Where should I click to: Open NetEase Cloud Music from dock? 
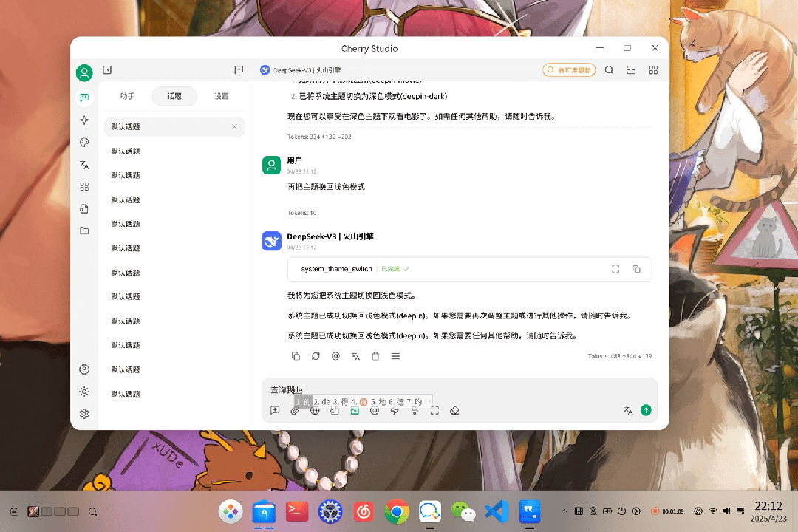(364, 511)
